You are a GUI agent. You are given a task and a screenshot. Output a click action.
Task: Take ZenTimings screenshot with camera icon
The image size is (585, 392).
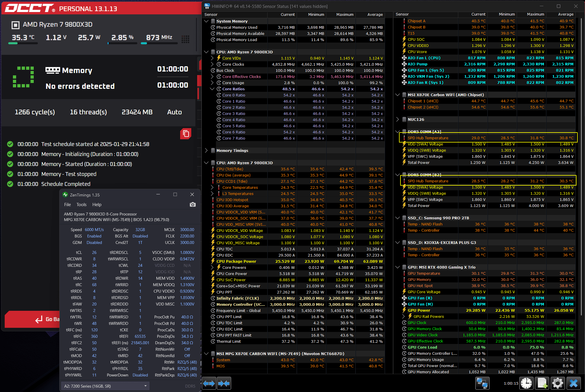click(192, 205)
